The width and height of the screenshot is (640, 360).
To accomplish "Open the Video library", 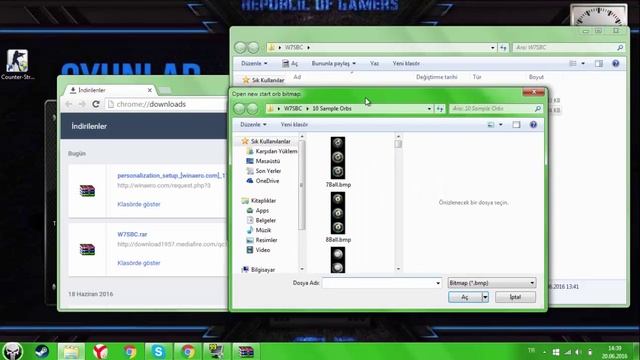I will click(x=258, y=250).
